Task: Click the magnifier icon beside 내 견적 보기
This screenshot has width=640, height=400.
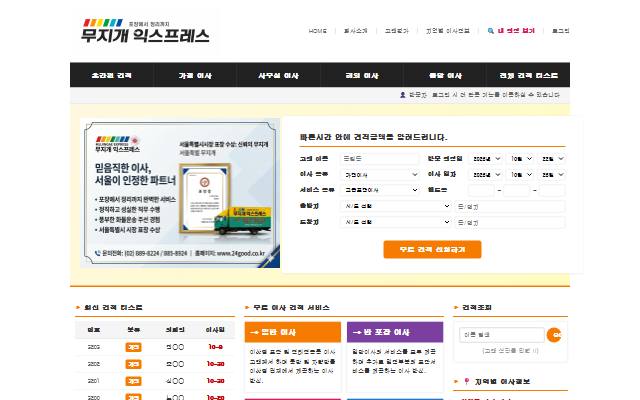Action: point(491,31)
